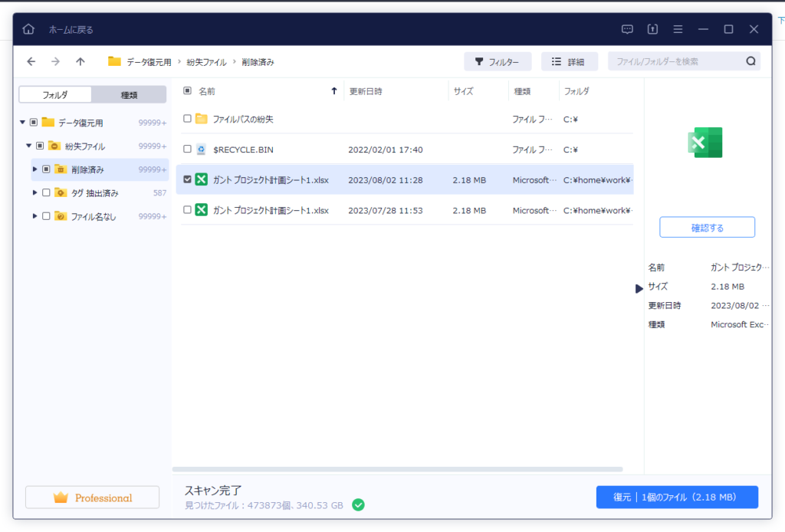Viewport: 785px width, 532px height.
Task: Open the hamburger menu icon
Action: tap(678, 30)
